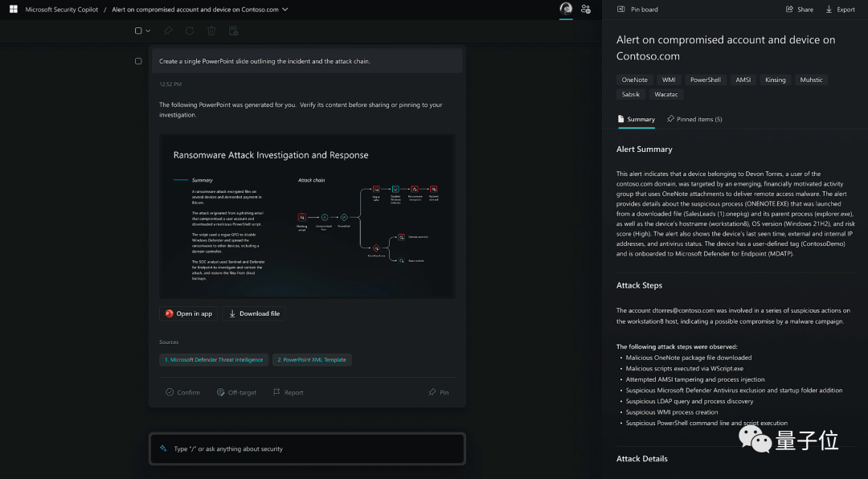Mark the response as Off-target
The image size is (868, 479).
pyautogui.click(x=236, y=393)
